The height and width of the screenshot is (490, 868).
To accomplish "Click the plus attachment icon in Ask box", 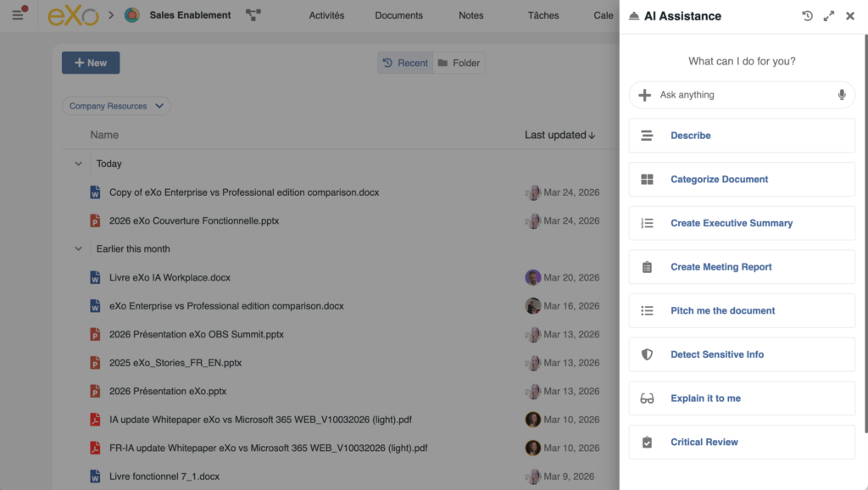I will coord(645,95).
